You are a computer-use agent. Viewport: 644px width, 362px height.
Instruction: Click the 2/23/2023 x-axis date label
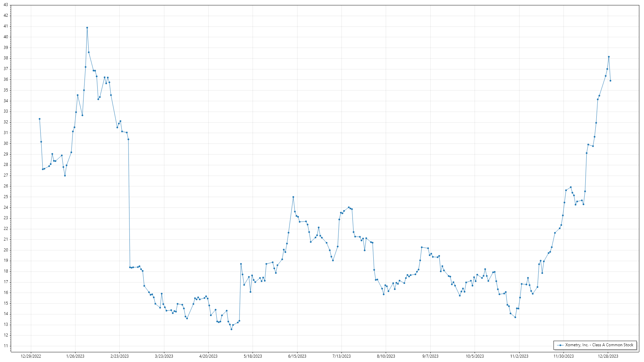coord(119,356)
